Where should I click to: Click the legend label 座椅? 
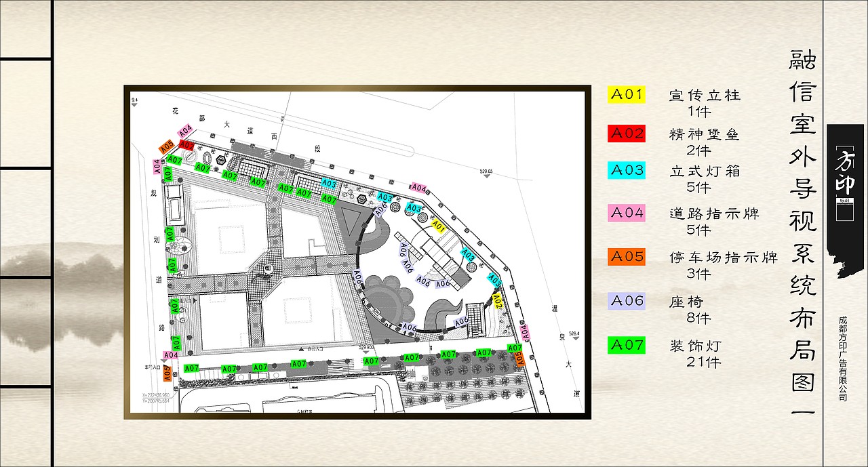tap(686, 302)
